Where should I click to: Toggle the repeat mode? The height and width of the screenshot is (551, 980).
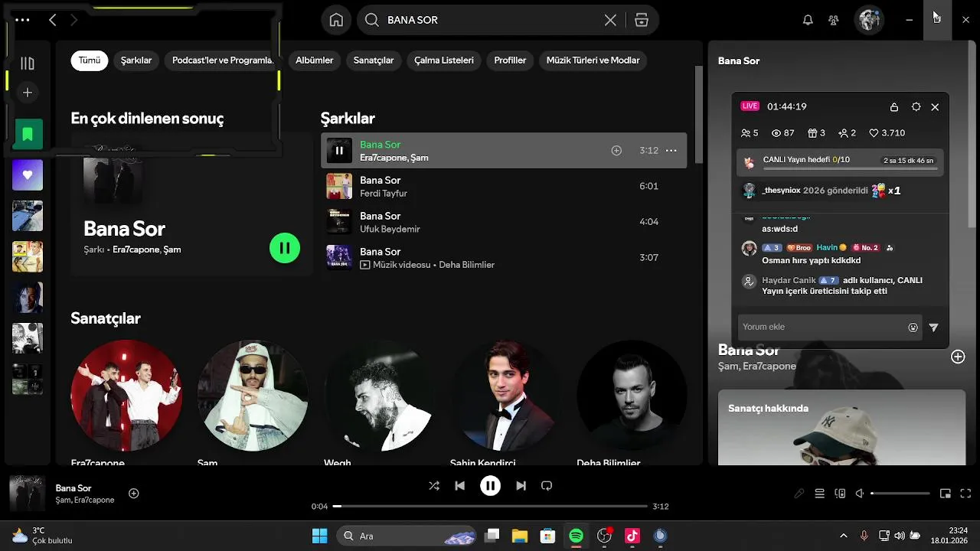click(x=547, y=486)
